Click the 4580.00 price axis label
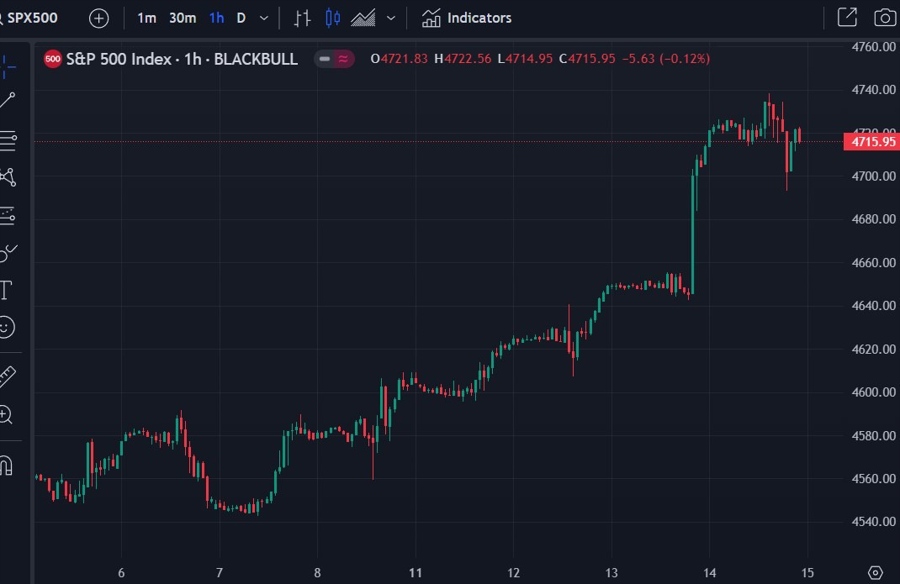The image size is (900, 584). pyautogui.click(x=874, y=436)
